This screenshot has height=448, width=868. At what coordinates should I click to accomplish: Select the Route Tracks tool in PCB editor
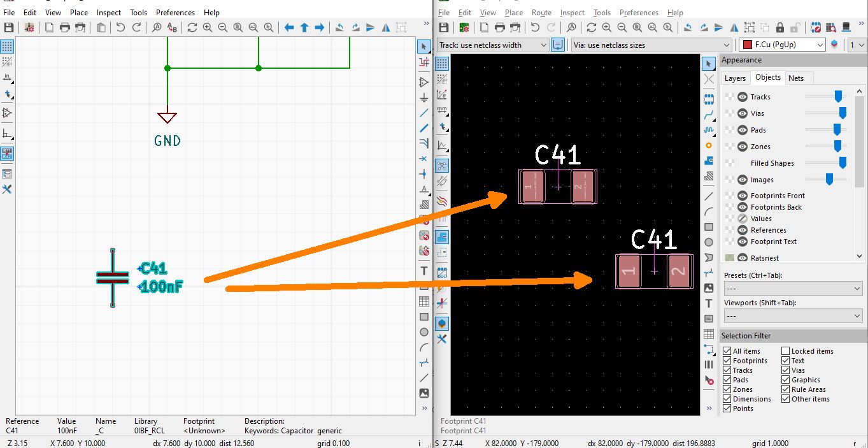point(709,115)
